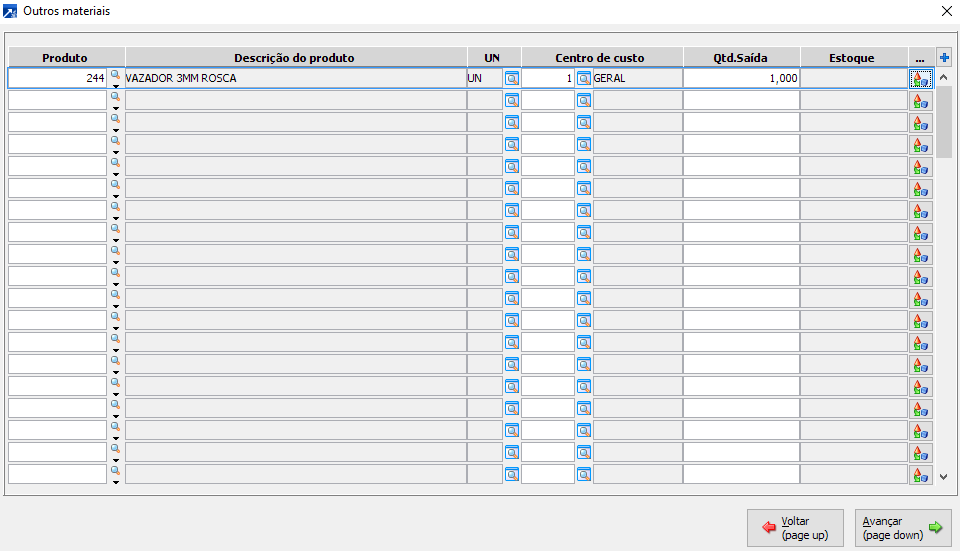The image size is (960, 551).
Task: Click the UN column header
Action: (493, 58)
